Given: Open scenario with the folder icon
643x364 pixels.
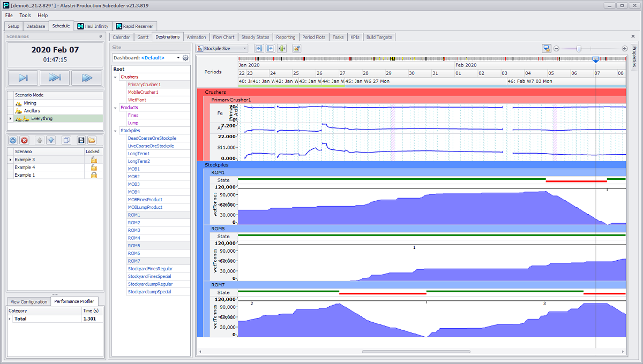Looking at the screenshot, I should 92,140.
